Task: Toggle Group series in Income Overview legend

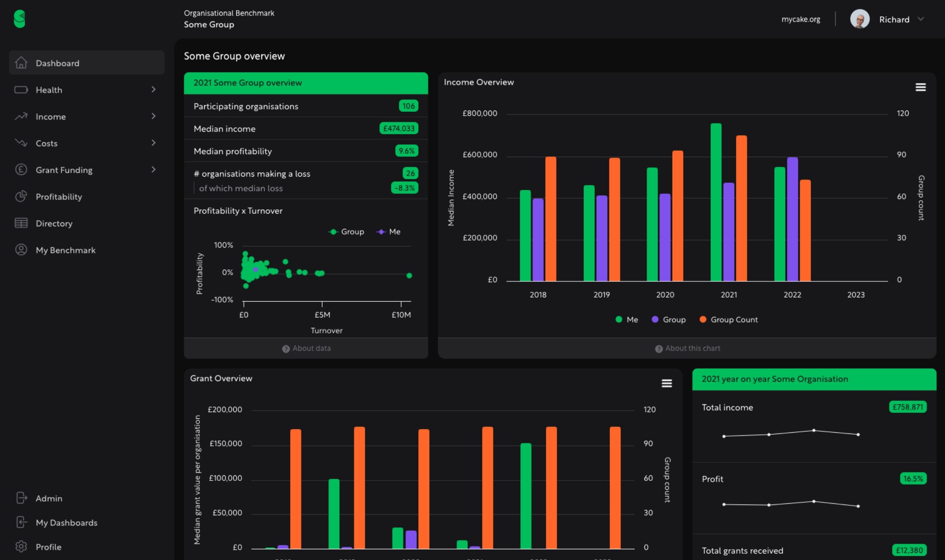Action: click(x=669, y=320)
